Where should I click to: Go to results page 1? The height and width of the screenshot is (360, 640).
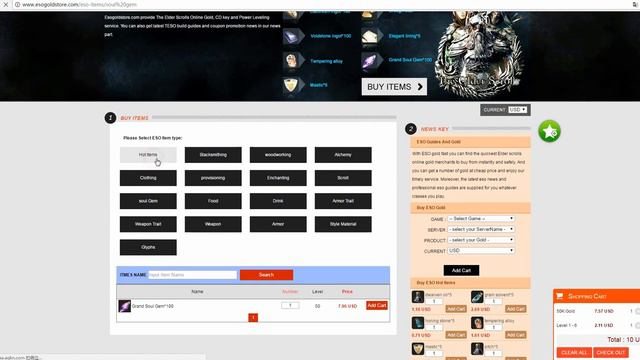tap(253, 318)
